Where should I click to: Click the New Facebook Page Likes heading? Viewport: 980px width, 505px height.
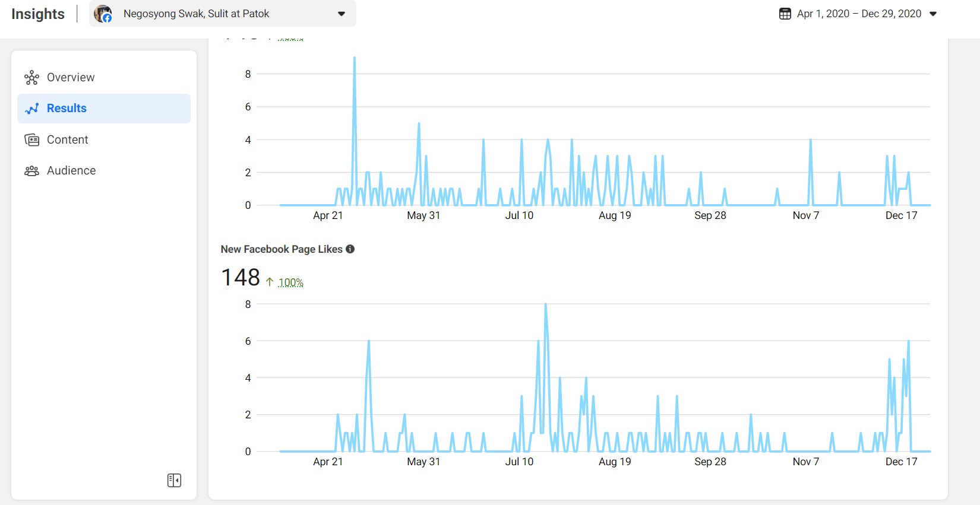click(282, 249)
